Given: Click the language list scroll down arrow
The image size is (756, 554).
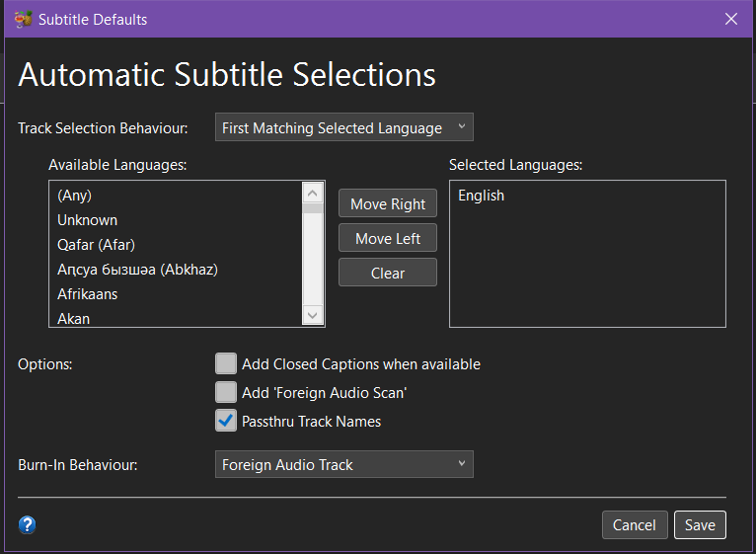Looking at the screenshot, I should 313,315.
